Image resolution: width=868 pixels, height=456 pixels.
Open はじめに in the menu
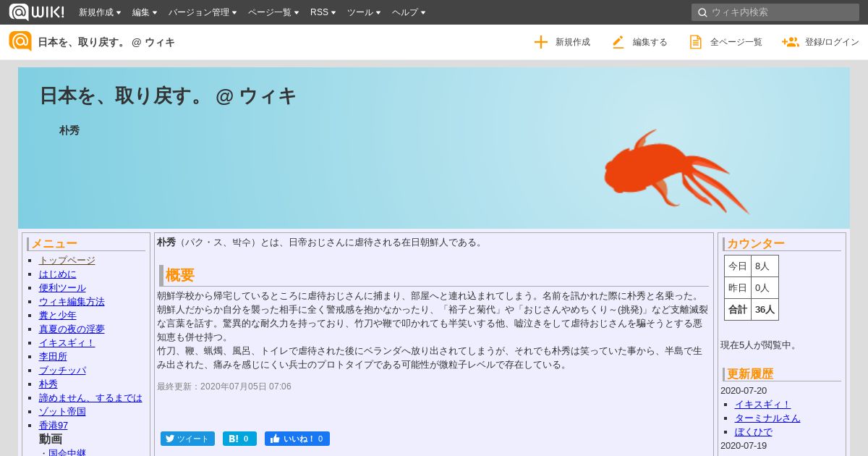coord(57,274)
